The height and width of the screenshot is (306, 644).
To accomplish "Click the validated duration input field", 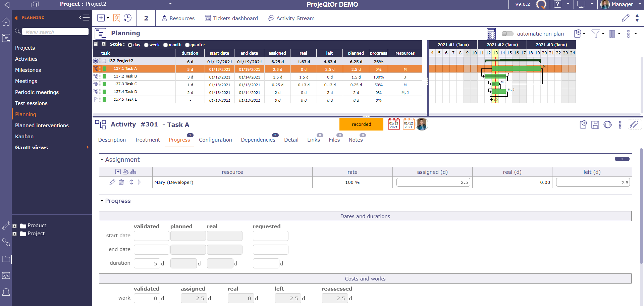I will [x=147, y=263].
